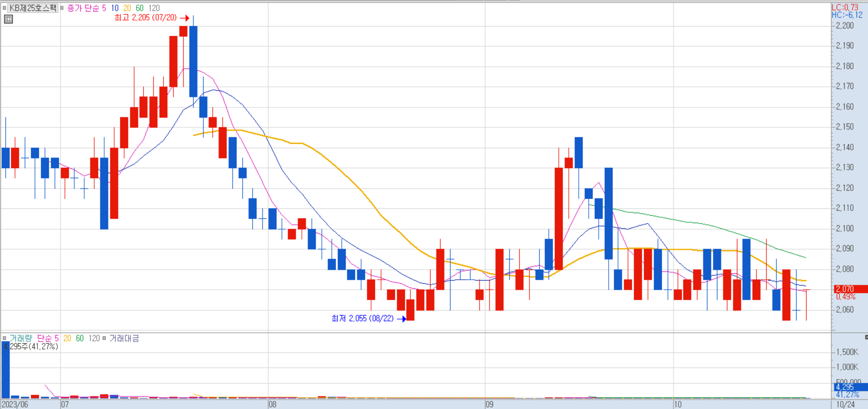This screenshot has width=868, height=409.
Task: Select the 종가 단순 moving average label
Action: pos(83,8)
